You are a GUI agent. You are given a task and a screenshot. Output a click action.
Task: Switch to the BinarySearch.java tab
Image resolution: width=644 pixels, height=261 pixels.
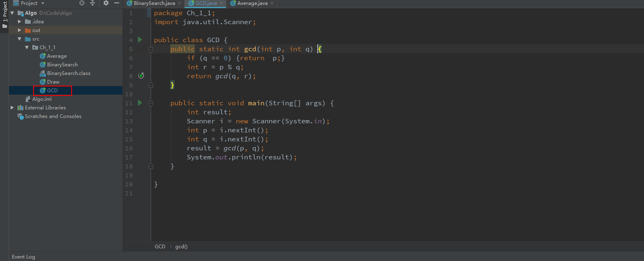tap(154, 3)
